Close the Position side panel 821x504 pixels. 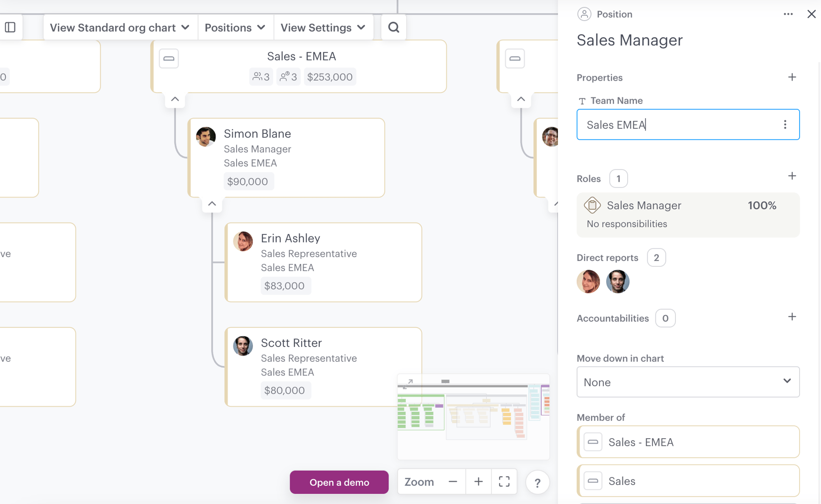point(811,14)
